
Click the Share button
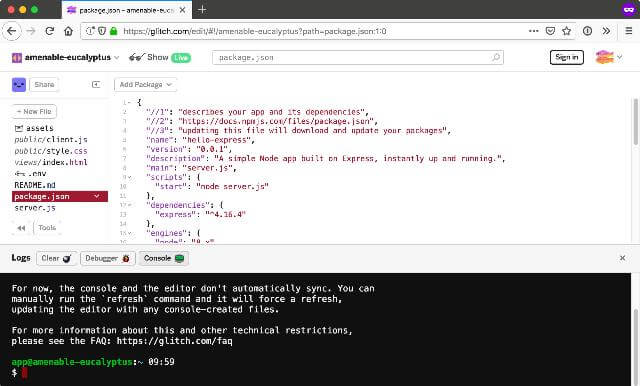44,84
